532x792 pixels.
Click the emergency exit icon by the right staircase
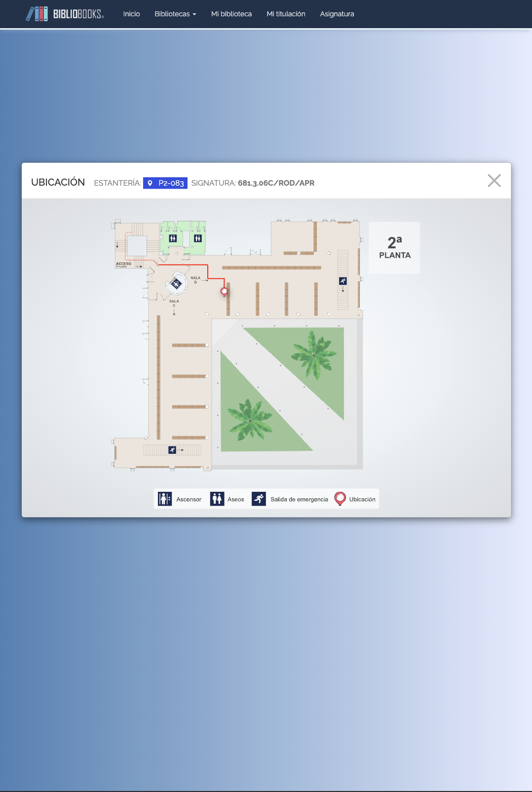[x=343, y=281]
